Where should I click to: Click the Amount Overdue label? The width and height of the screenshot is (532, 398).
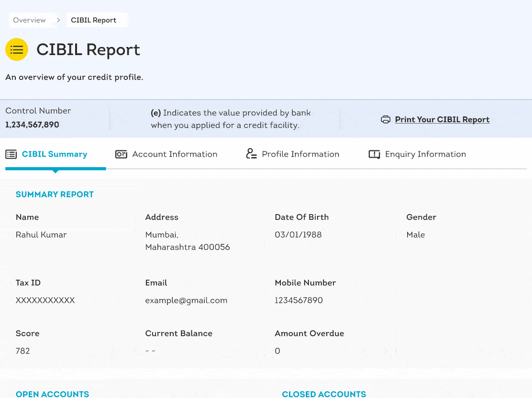[x=310, y=333]
